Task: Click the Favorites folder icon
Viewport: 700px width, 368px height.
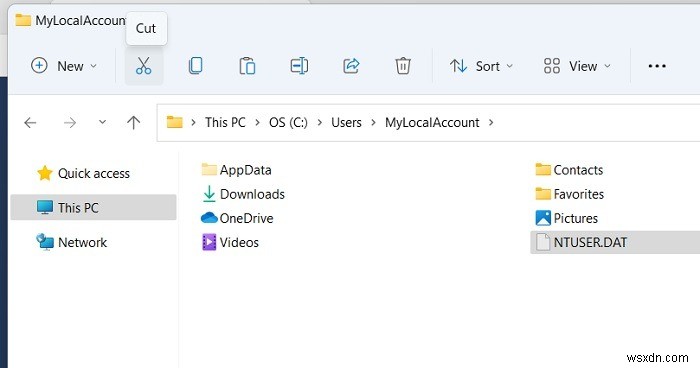Action: tap(543, 194)
